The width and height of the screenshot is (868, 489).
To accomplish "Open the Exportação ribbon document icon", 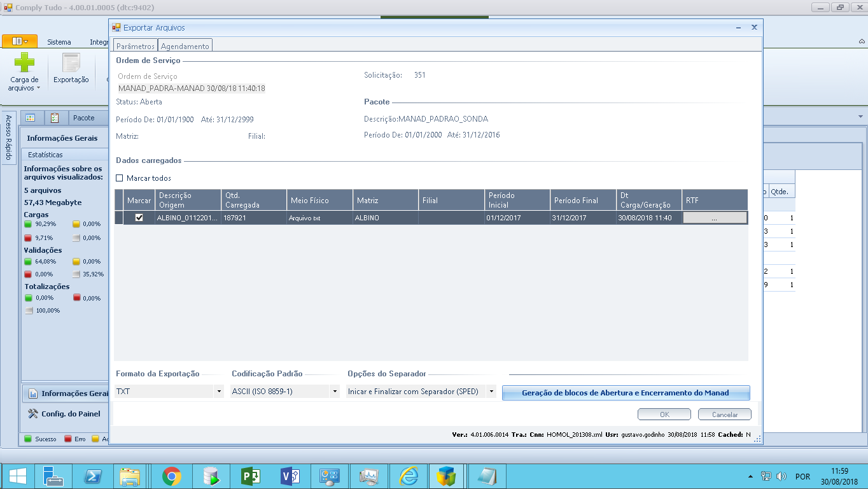I will (x=71, y=64).
